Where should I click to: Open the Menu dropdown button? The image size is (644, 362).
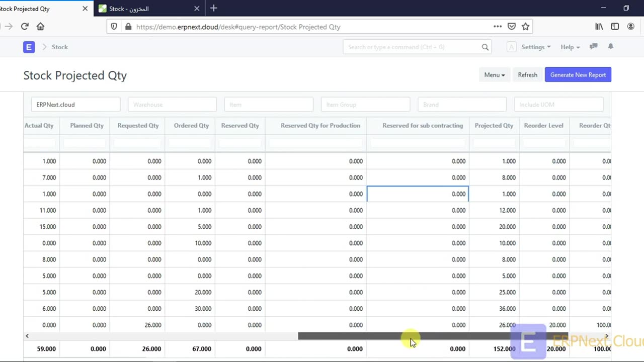495,75
